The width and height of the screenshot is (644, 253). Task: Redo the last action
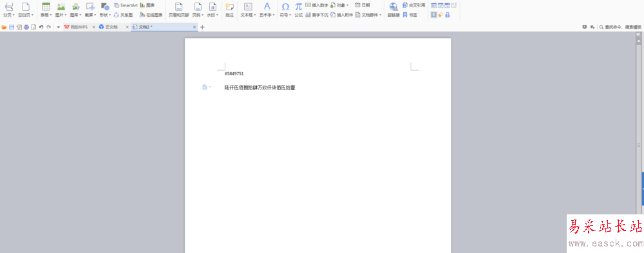click(x=48, y=27)
